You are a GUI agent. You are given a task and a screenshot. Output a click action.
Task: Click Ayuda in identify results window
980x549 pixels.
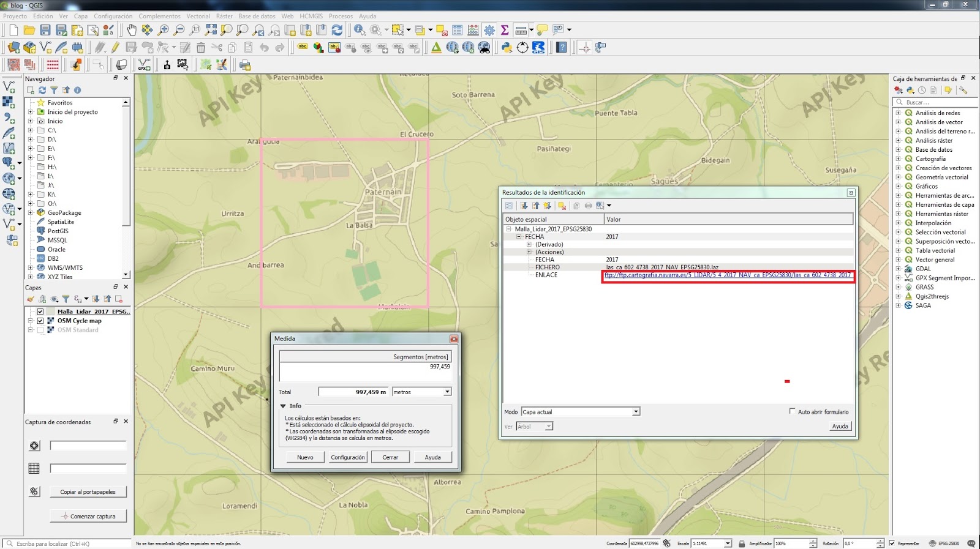(840, 426)
